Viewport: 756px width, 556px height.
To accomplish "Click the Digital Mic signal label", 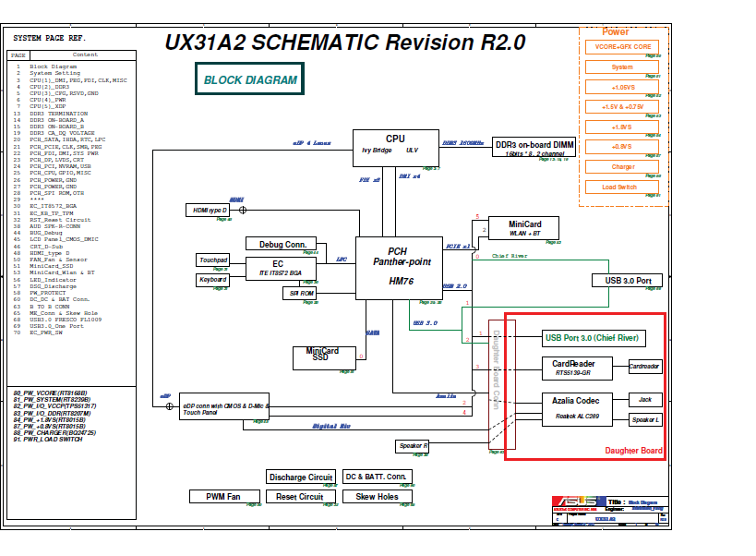I will 331,426.
